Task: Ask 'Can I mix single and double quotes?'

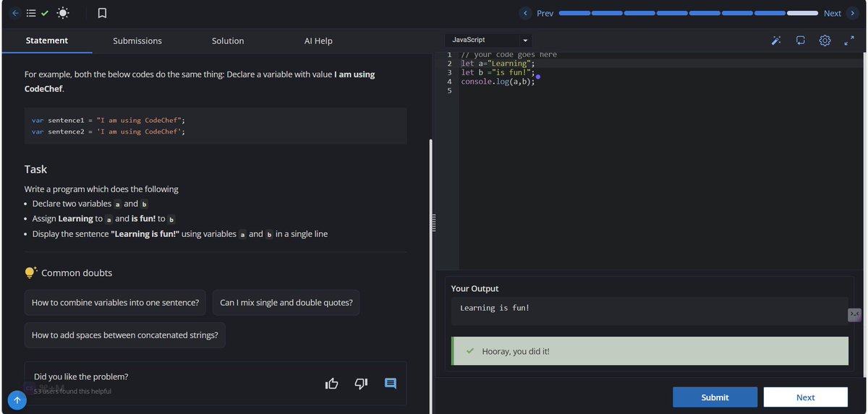Action: click(286, 302)
